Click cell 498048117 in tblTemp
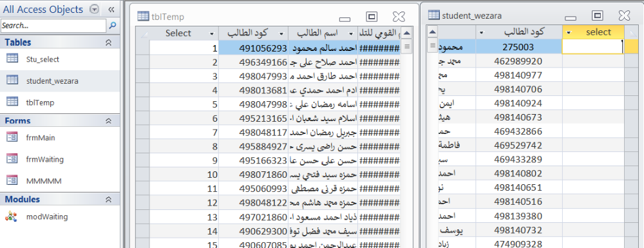This screenshot has height=248, width=644. (253, 133)
